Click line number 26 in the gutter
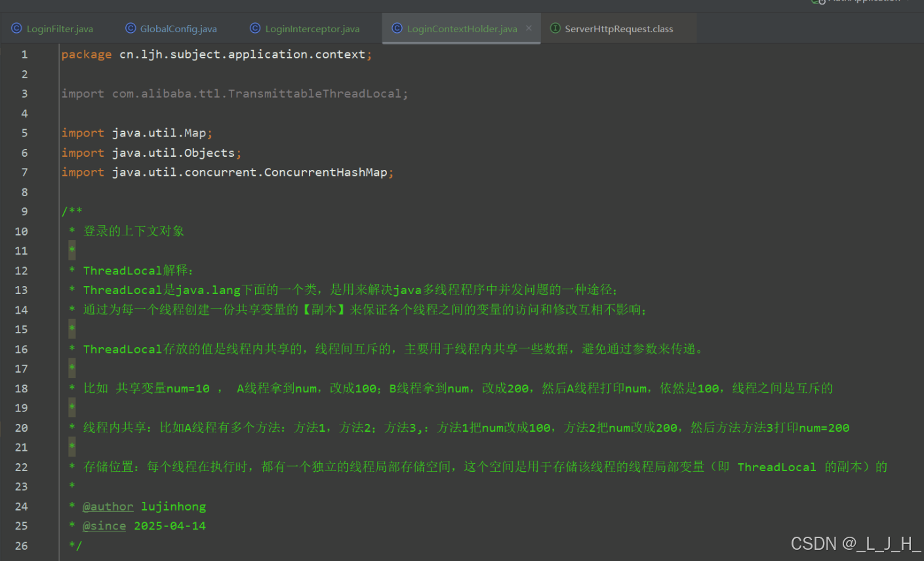 pyautogui.click(x=22, y=546)
